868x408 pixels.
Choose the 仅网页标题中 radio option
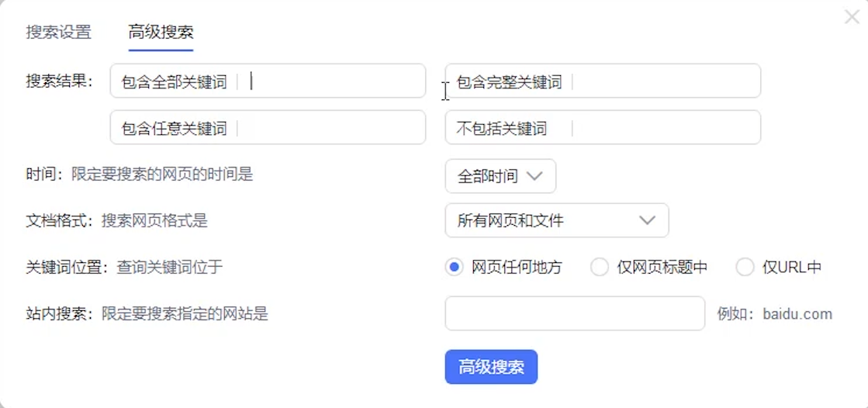point(600,268)
